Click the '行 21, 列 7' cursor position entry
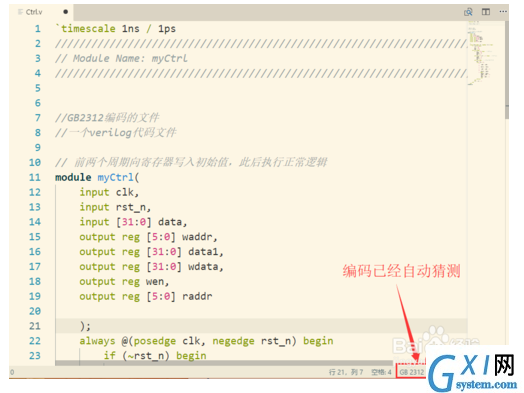Image resolution: width=524 pixels, height=393 pixels. click(x=346, y=372)
